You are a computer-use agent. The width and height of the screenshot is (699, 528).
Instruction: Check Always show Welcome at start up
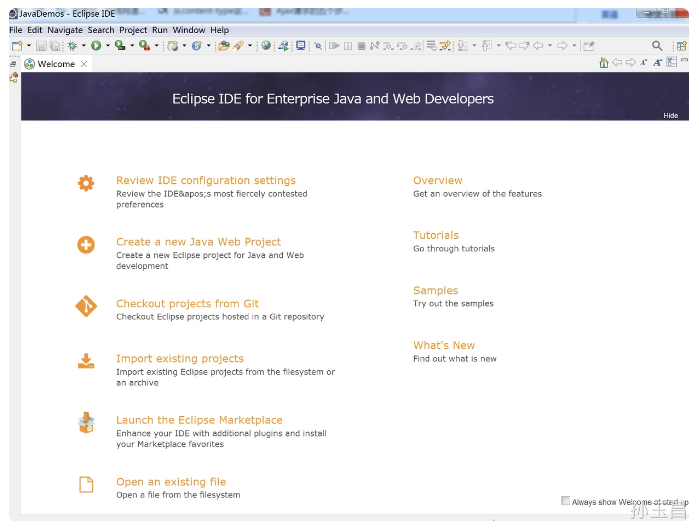point(565,500)
